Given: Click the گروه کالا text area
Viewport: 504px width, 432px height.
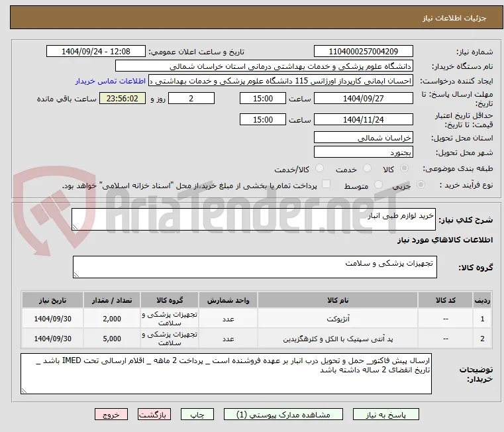Looking at the screenshot, I should click(254, 267).
